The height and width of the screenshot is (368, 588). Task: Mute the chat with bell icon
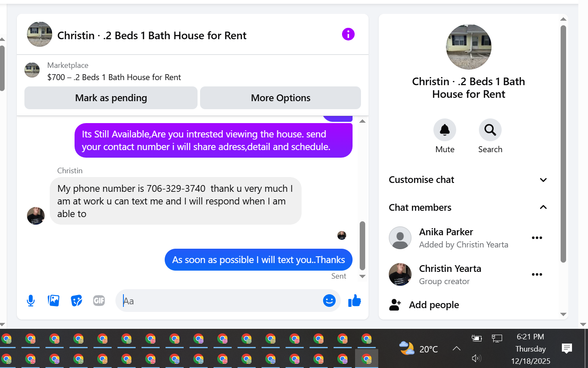(x=445, y=130)
